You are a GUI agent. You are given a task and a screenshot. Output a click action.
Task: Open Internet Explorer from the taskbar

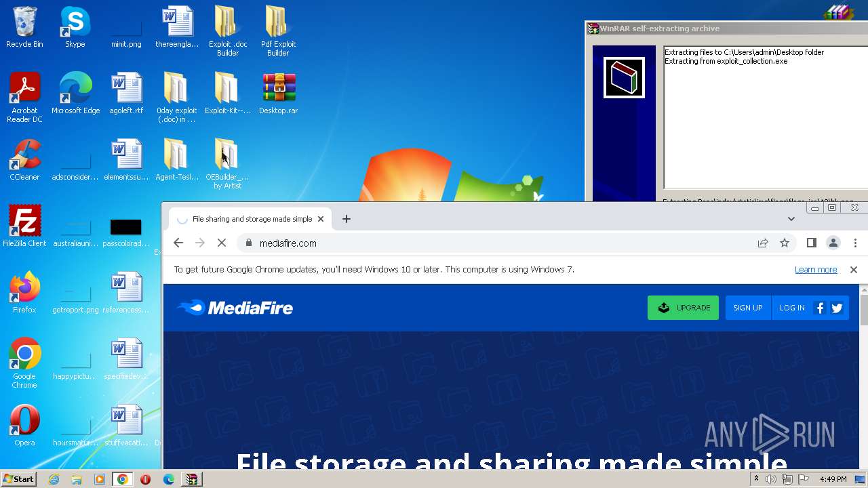[x=54, y=479]
